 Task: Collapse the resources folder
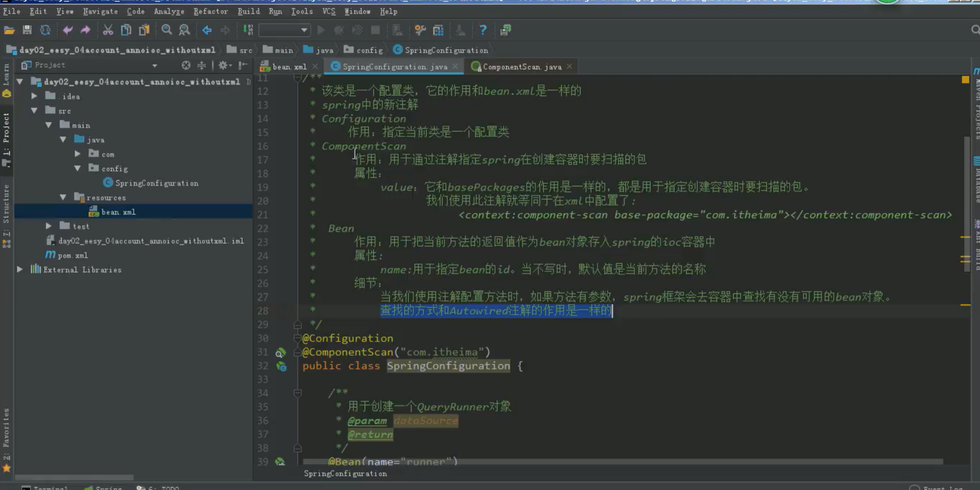pos(63,198)
